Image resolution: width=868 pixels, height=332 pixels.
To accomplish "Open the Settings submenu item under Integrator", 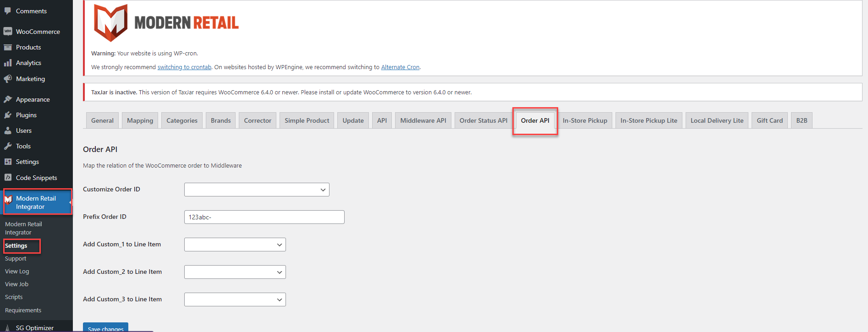I will [16, 246].
